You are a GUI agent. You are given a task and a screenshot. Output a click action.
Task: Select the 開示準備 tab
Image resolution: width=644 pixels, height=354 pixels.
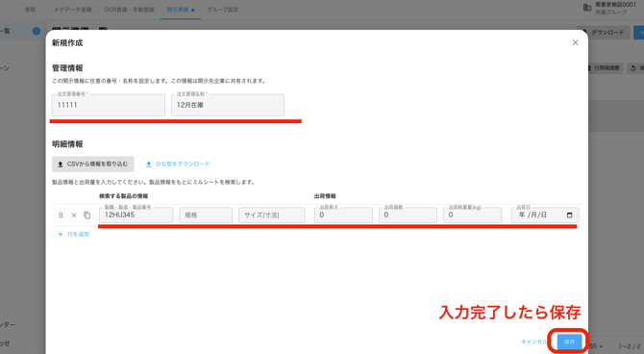click(181, 10)
